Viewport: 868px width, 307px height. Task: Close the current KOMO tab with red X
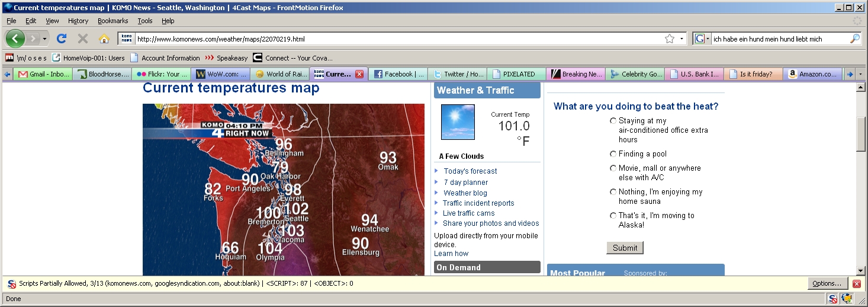[359, 74]
